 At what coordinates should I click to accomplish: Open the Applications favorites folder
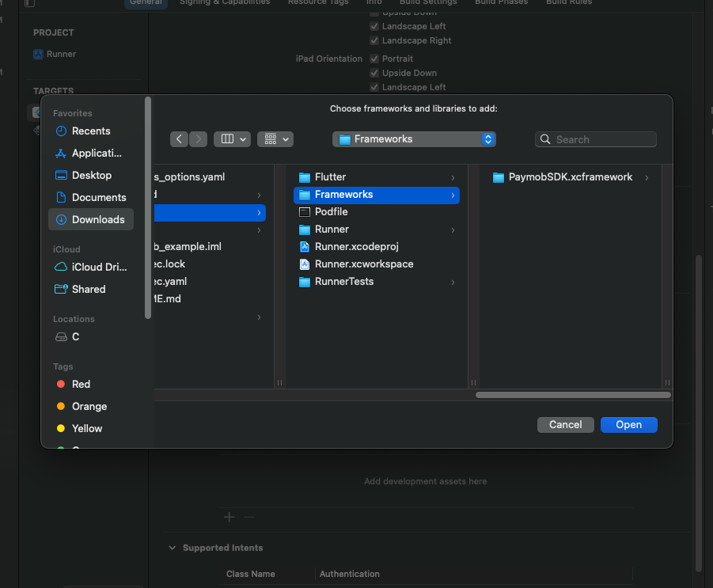point(91,154)
